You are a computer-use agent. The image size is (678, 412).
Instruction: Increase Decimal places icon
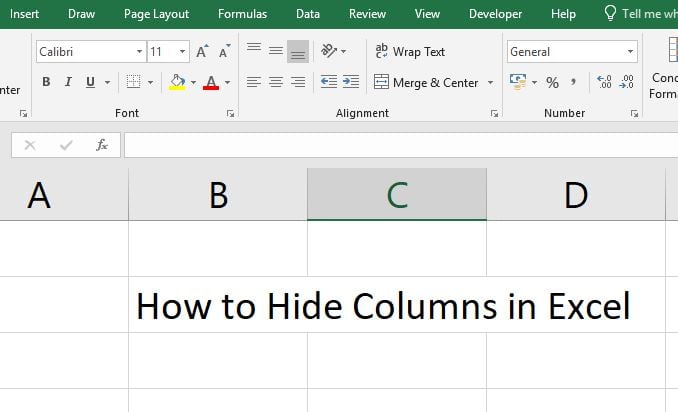(x=604, y=82)
